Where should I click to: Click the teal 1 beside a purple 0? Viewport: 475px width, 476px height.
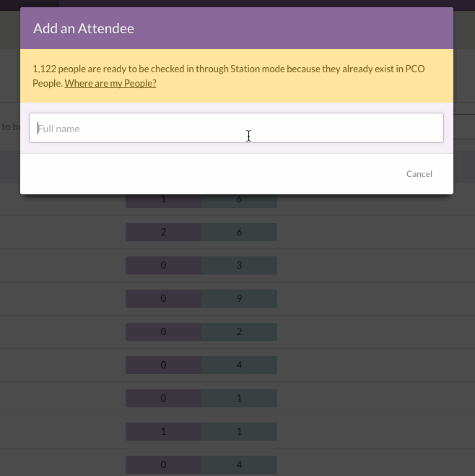(240, 399)
